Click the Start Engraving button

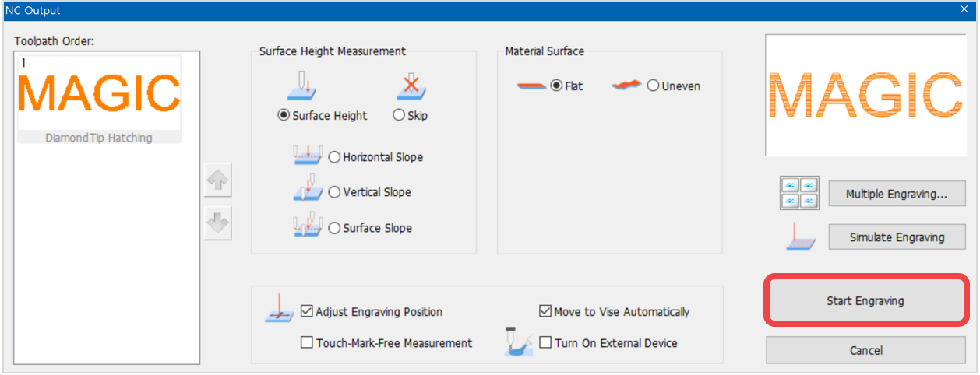(865, 300)
